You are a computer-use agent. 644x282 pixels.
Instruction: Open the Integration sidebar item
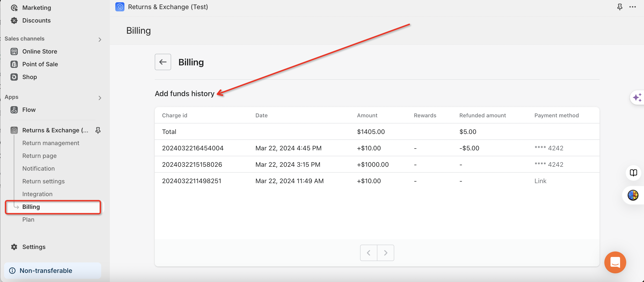[x=37, y=194]
